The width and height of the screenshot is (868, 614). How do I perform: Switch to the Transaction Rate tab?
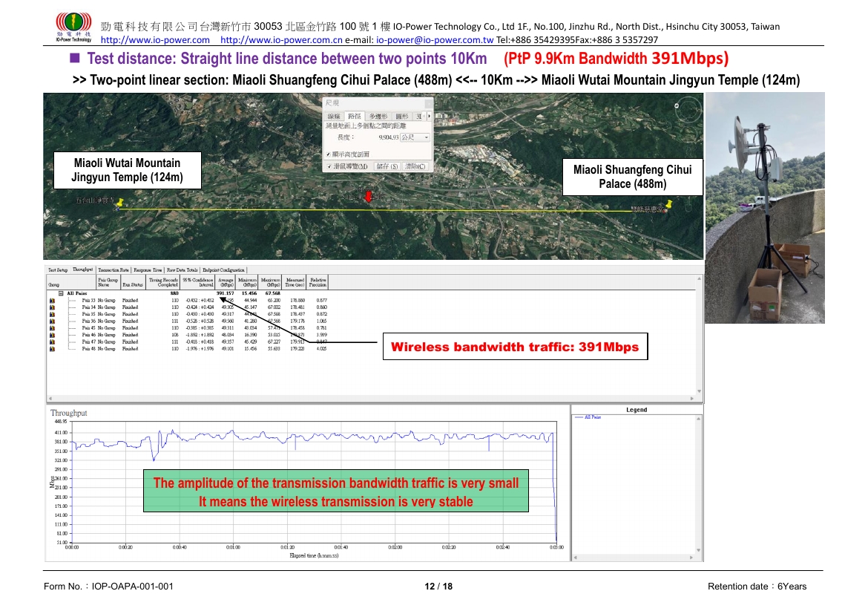pos(114,270)
